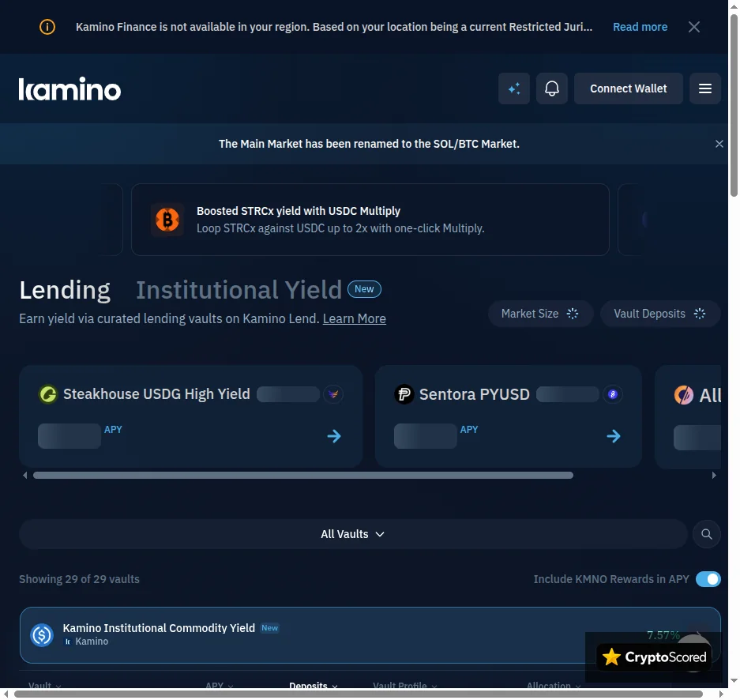Image resolution: width=740 pixels, height=700 pixels.
Task: Click the Vault Deposits pill
Action: pyautogui.click(x=660, y=314)
